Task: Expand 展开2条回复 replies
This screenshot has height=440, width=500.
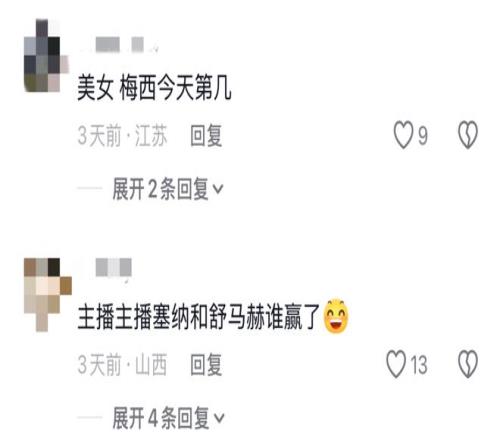Action: coord(168,189)
